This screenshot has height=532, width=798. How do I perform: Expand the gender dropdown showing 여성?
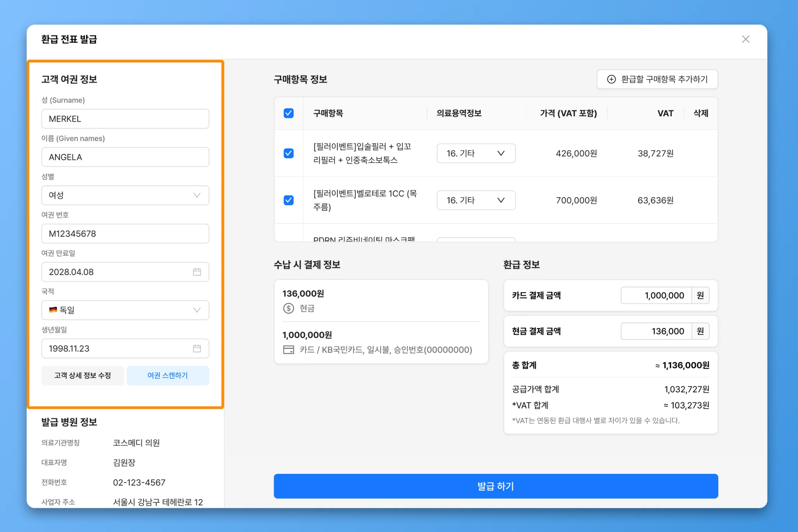click(x=125, y=195)
